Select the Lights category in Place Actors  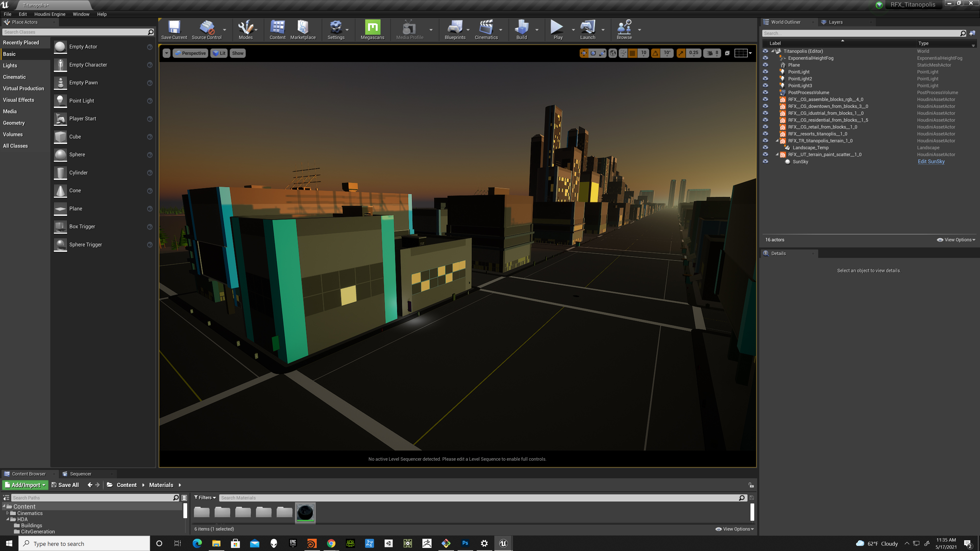click(x=10, y=65)
